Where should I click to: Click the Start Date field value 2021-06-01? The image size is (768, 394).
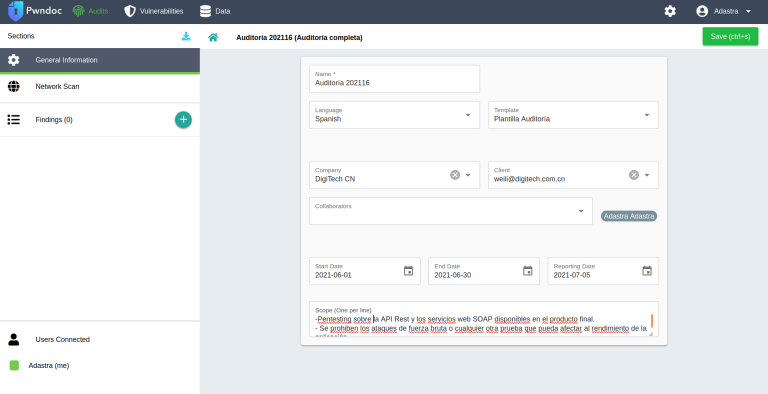point(333,275)
